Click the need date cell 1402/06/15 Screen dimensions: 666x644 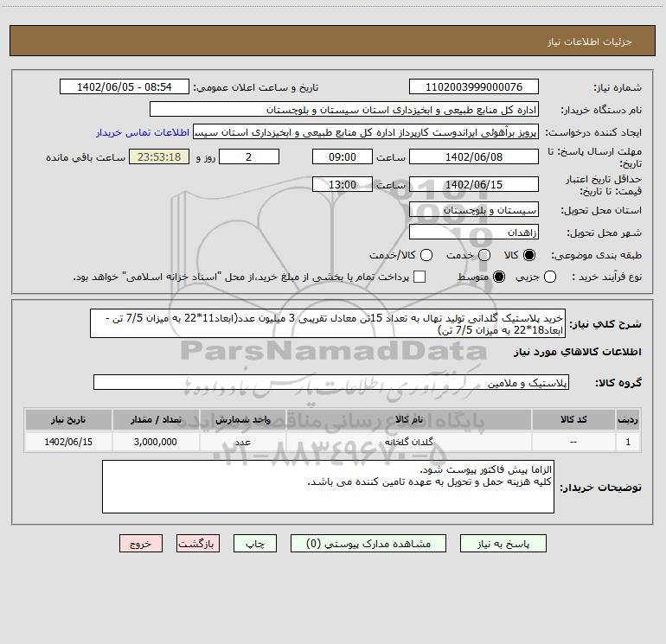click(x=68, y=442)
